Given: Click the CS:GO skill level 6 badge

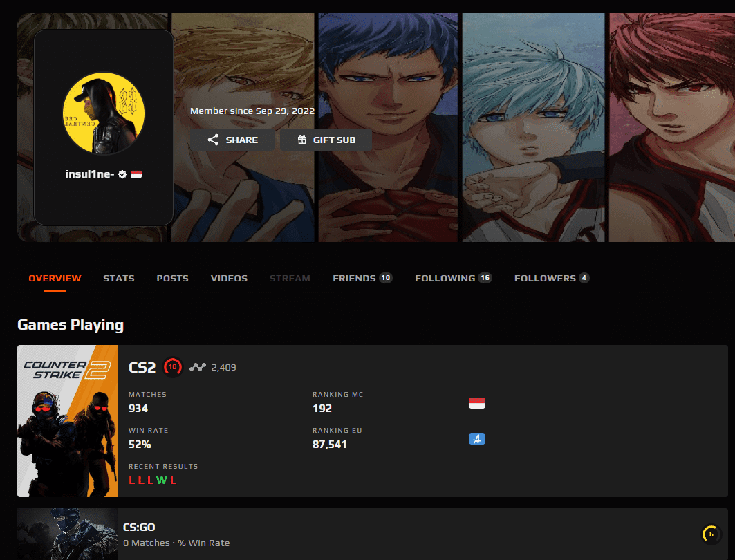Looking at the screenshot, I should click(x=710, y=534).
